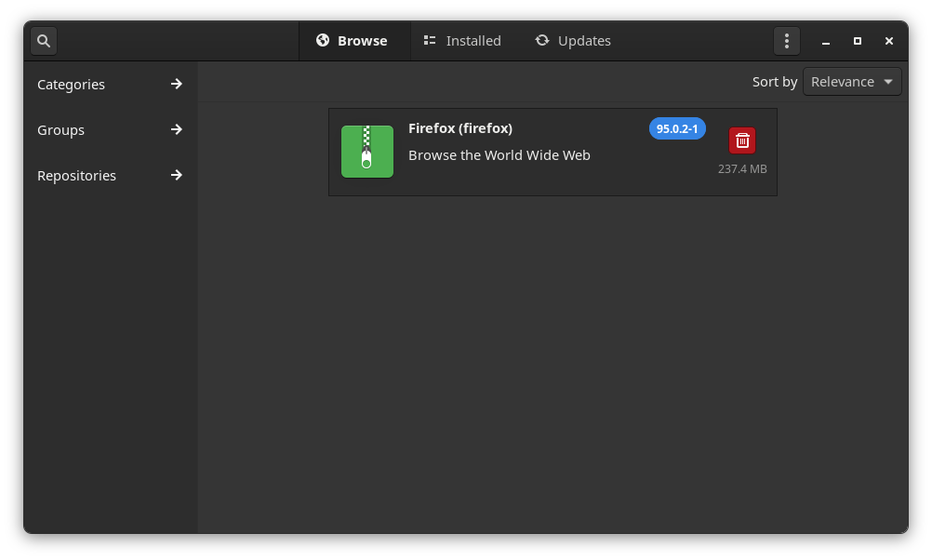Click the list icon on Installed tab

pos(430,40)
